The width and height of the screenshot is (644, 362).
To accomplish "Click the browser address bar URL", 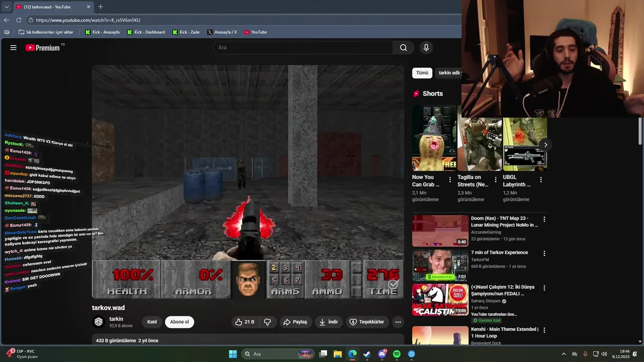I will (88, 20).
